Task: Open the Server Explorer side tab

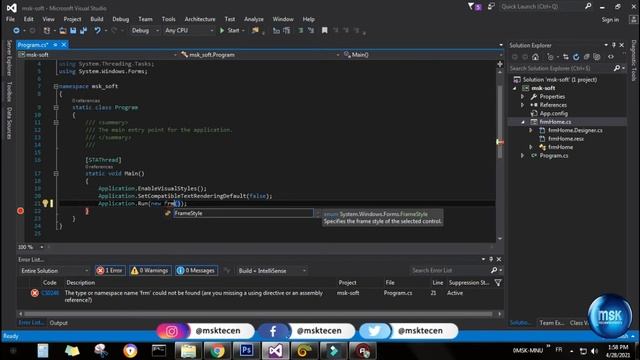Action: 9,58
